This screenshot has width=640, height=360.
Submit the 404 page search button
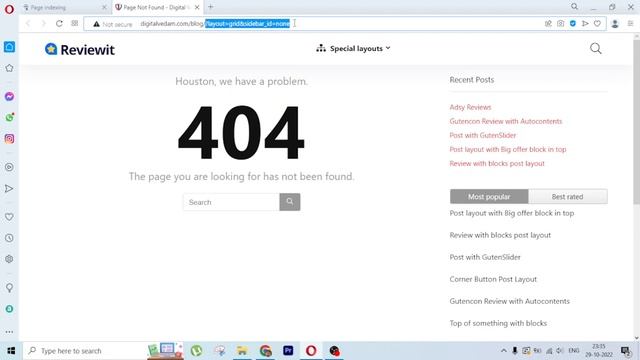290,202
